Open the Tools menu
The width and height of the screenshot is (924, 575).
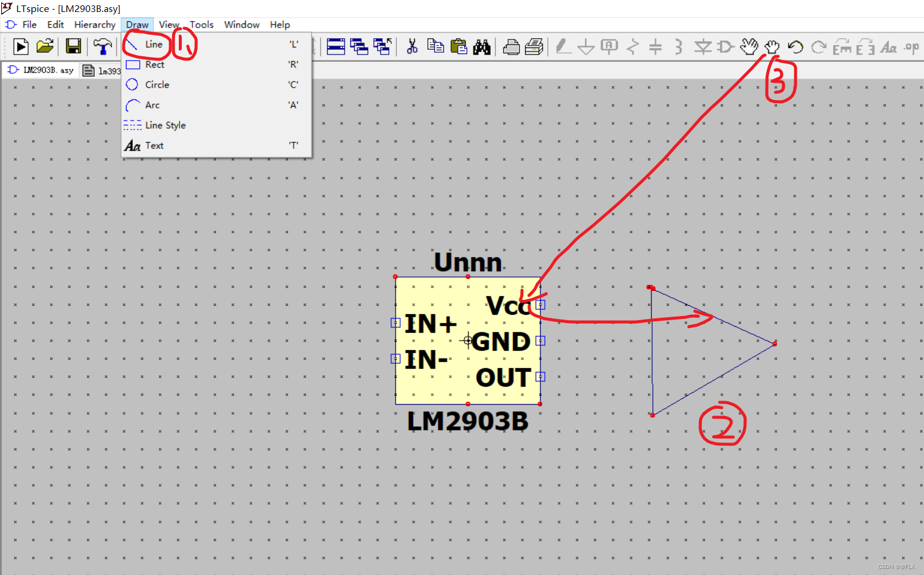pos(202,25)
